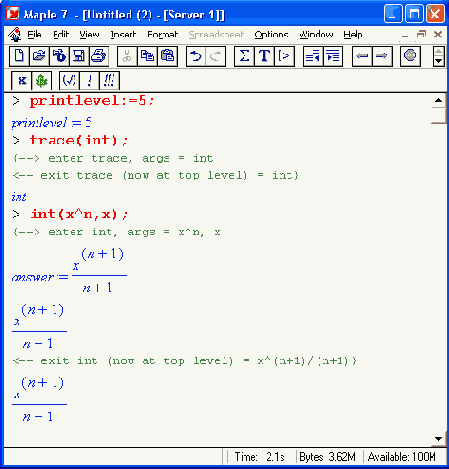Click the Cut scissors icon
449x469 pixels.
[127, 56]
